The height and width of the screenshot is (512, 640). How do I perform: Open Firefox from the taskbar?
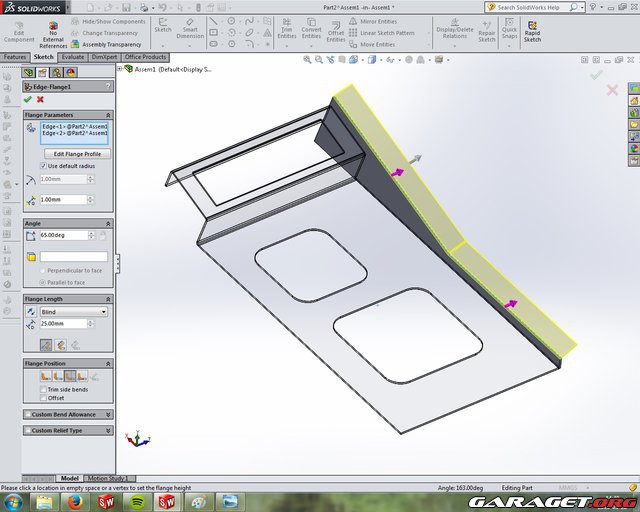tap(74, 501)
